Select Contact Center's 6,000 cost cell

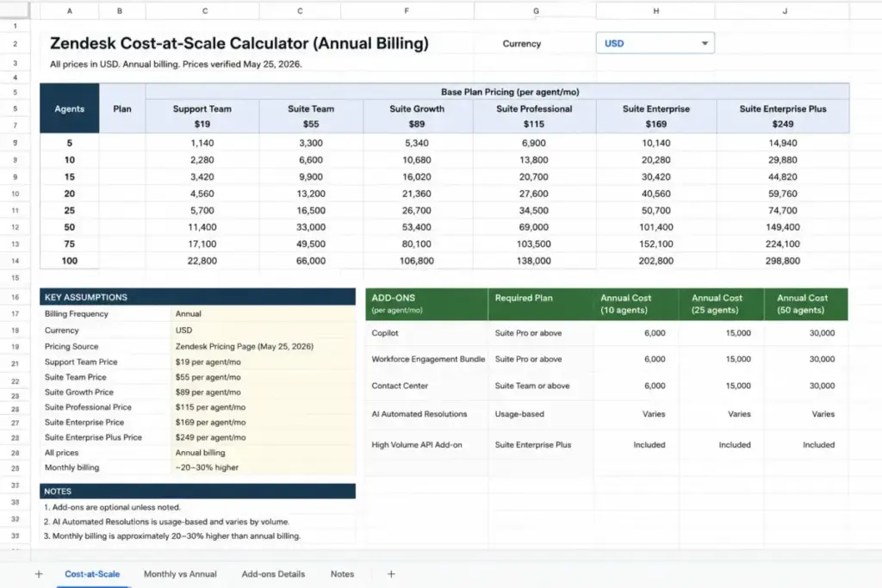(x=636, y=386)
